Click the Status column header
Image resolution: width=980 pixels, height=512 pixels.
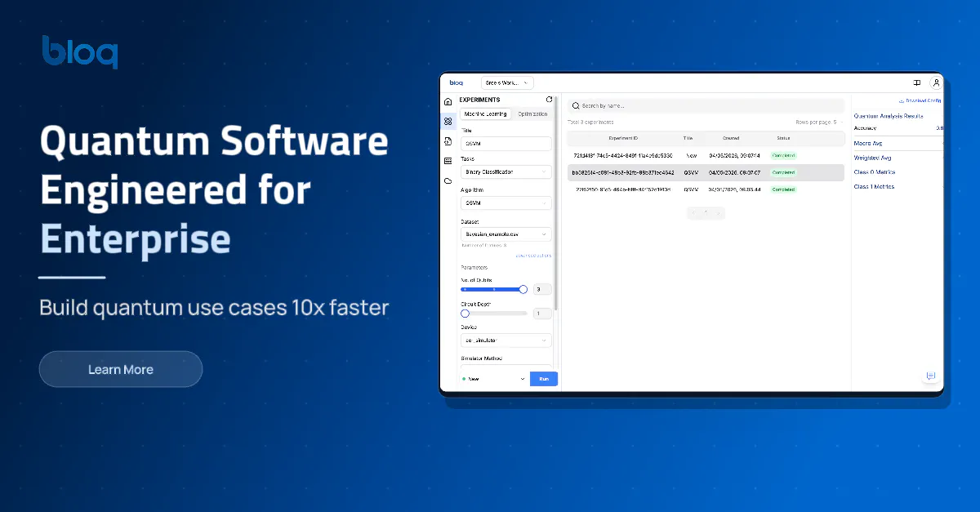point(783,138)
